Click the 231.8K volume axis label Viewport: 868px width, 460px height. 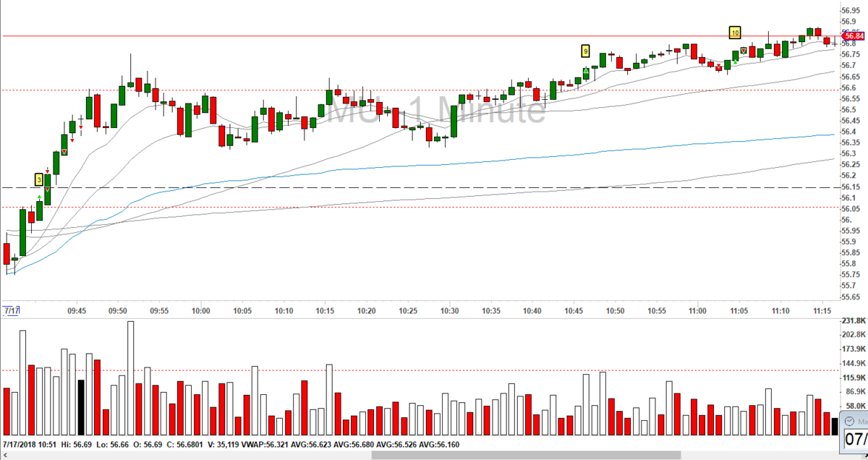point(854,319)
